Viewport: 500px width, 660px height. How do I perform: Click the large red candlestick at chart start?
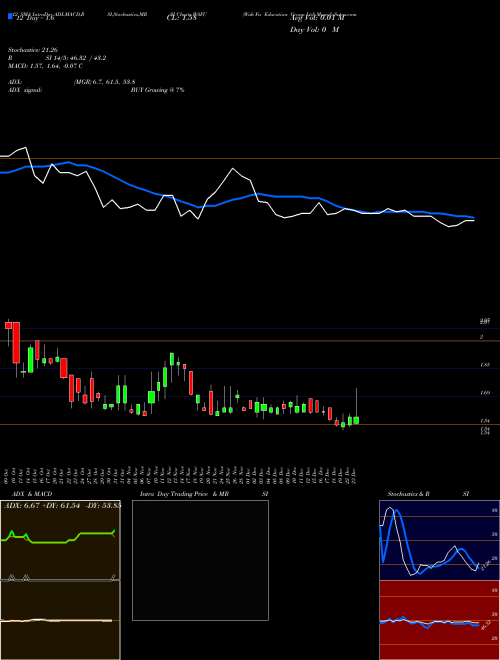(16, 343)
